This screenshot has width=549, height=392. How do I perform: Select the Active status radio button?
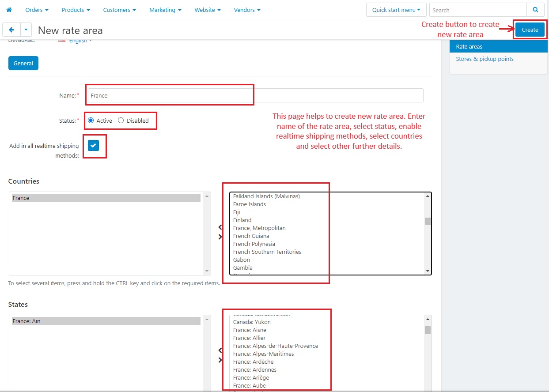[91, 121]
